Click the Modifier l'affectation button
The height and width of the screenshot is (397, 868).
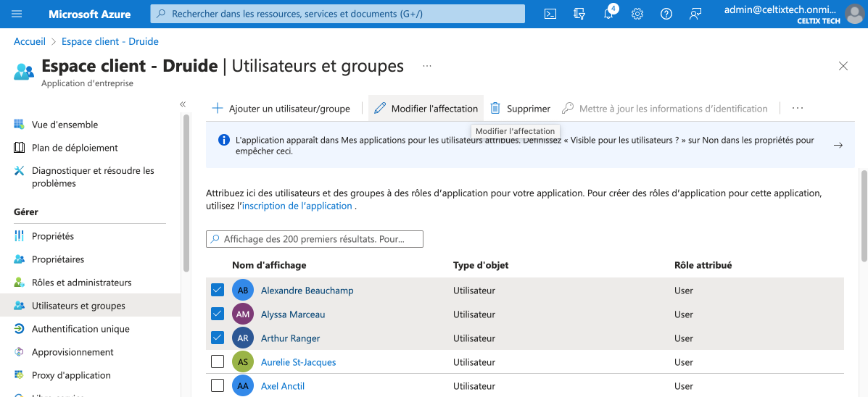[x=426, y=109]
